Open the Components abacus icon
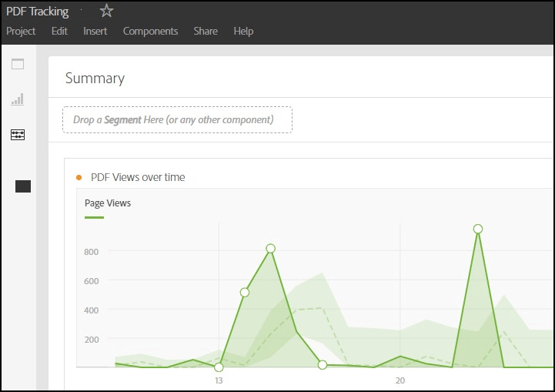Screen dimensions: 555x392 (x=18, y=135)
